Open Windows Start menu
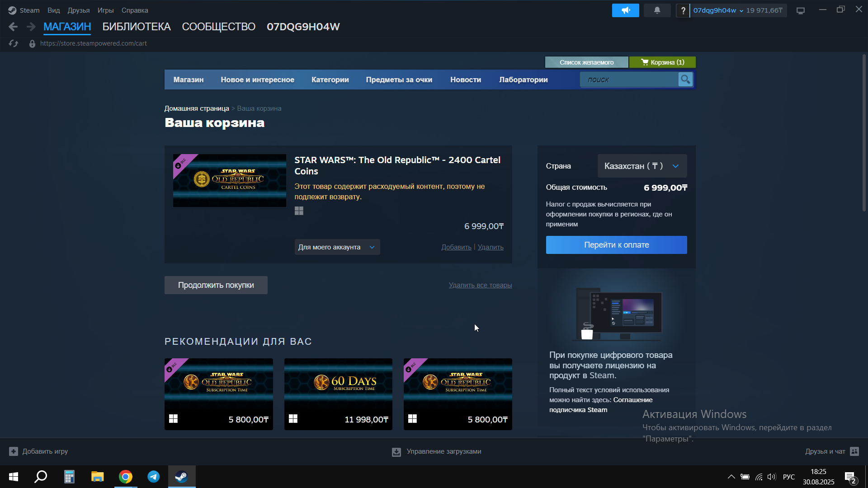The height and width of the screenshot is (488, 868). tap(14, 477)
